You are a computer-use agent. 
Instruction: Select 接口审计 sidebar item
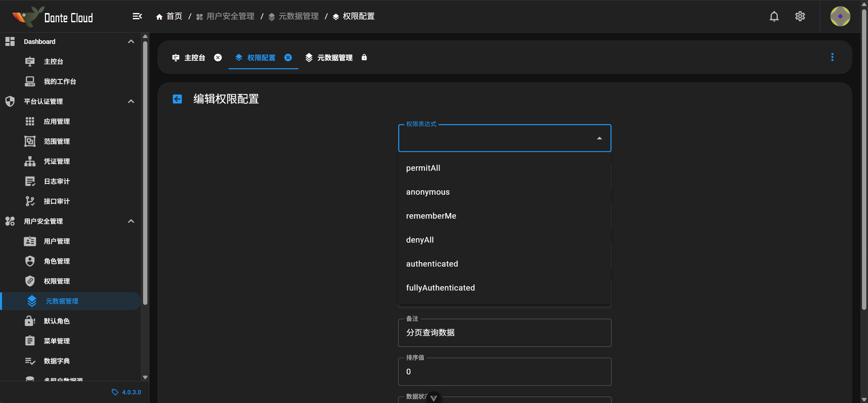tap(56, 201)
